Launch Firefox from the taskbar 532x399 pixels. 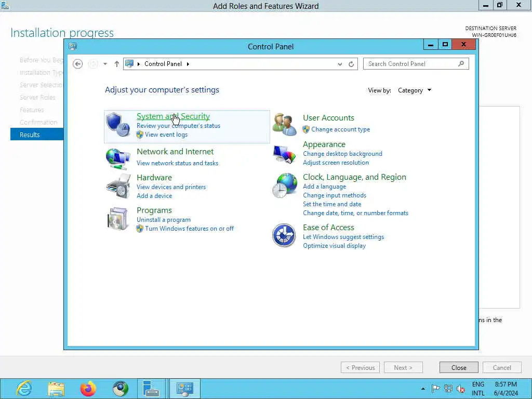tap(88, 388)
